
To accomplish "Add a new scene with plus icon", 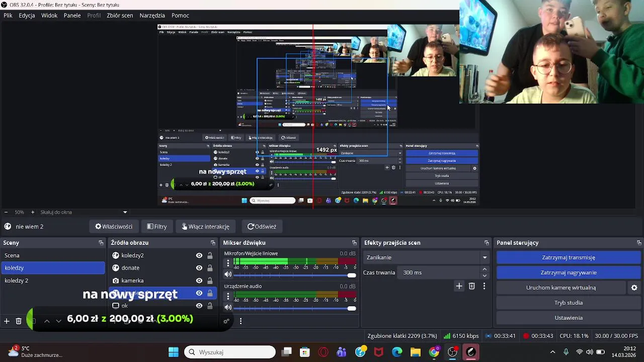I will click(x=7, y=321).
